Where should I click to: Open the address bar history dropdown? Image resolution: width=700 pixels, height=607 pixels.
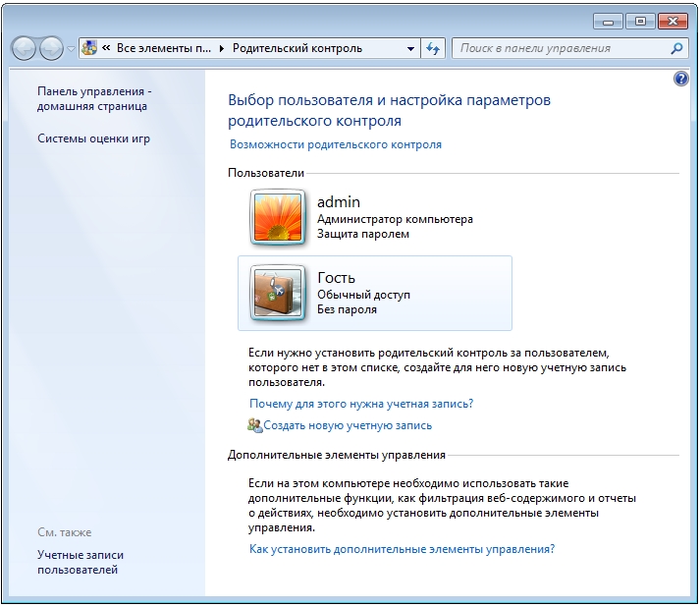[x=410, y=48]
